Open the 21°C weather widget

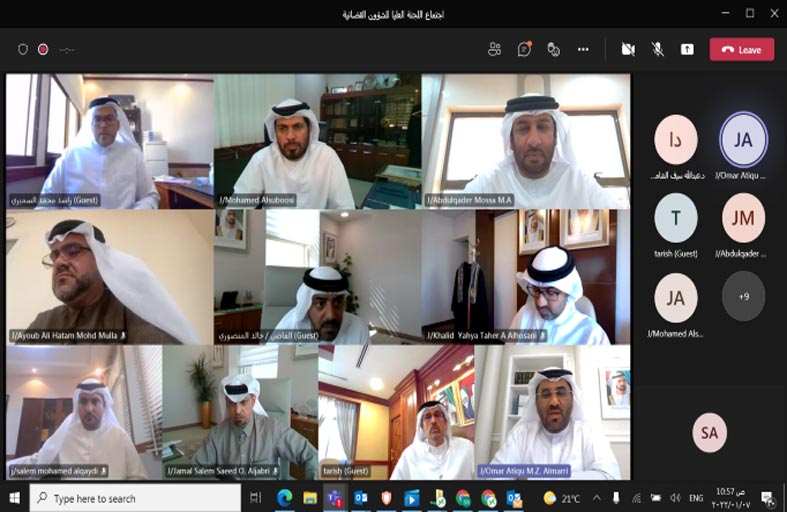click(562, 497)
